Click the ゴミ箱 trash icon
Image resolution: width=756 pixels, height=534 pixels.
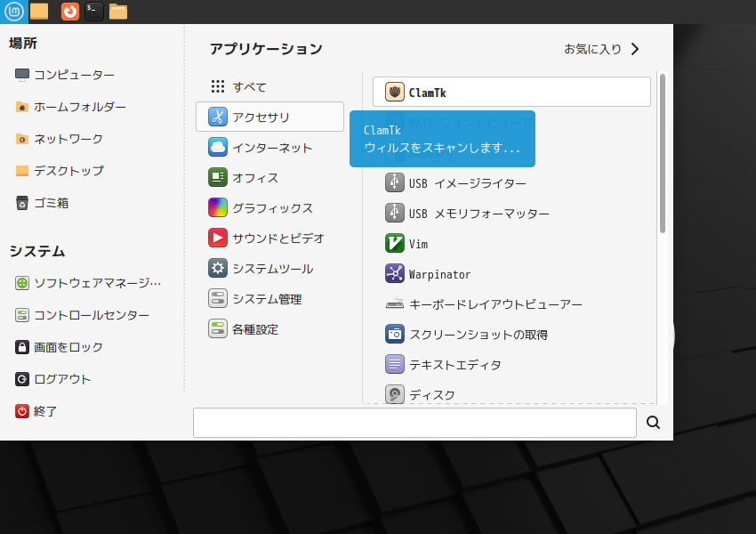(x=22, y=203)
